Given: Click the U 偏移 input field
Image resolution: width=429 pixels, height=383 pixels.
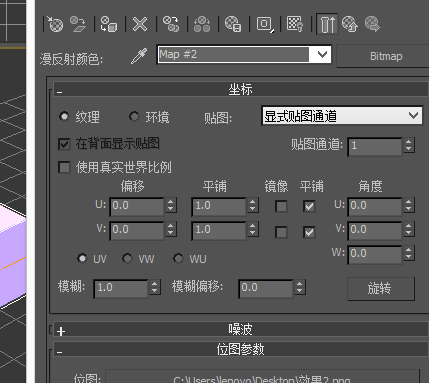Looking at the screenshot, I should coord(137,206).
